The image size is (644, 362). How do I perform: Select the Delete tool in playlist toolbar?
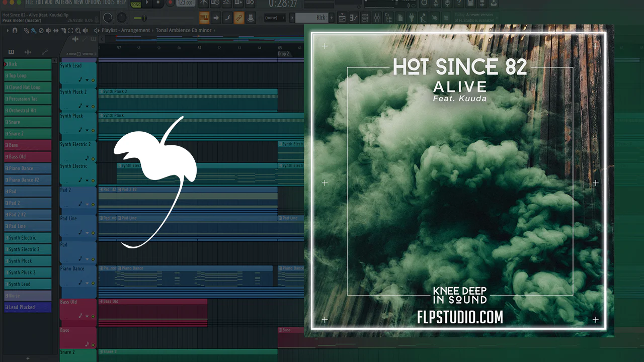point(41,30)
